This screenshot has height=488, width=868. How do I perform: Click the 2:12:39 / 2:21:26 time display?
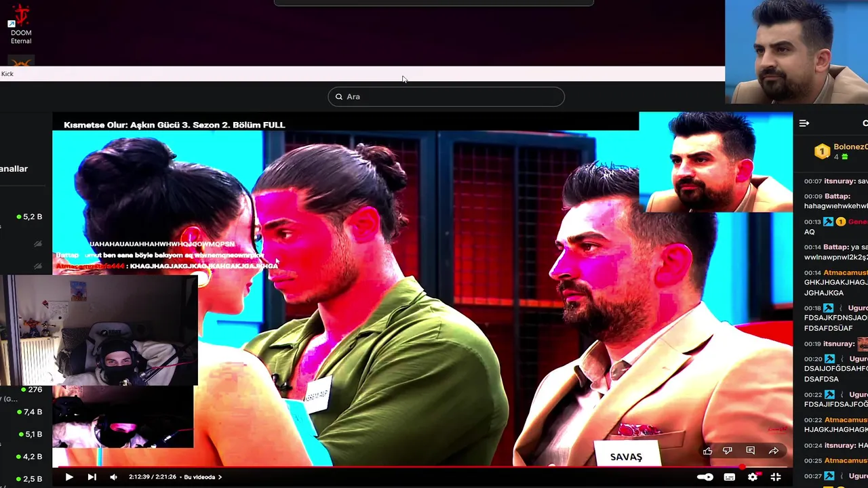(x=153, y=477)
